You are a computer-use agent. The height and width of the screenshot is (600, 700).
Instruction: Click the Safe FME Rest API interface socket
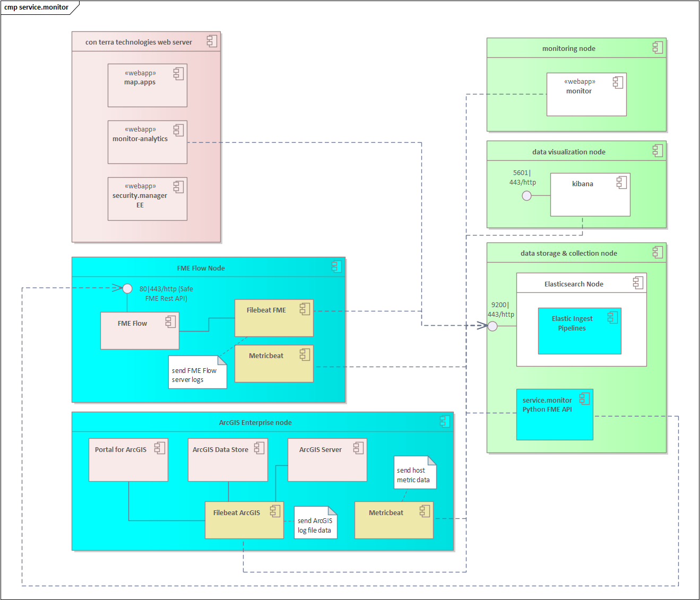(x=127, y=288)
